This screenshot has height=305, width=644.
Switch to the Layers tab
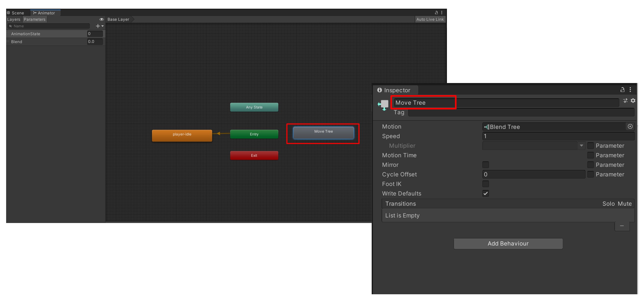[x=14, y=19]
